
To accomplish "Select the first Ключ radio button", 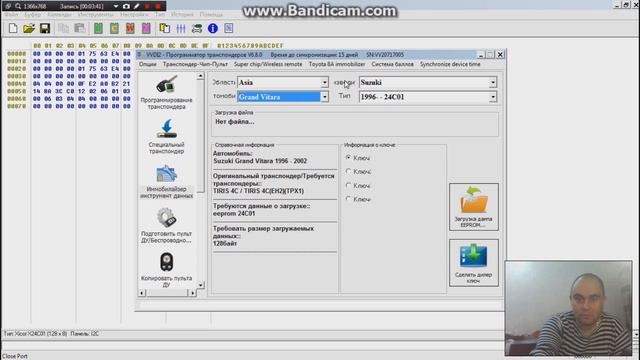I will click(x=348, y=157).
